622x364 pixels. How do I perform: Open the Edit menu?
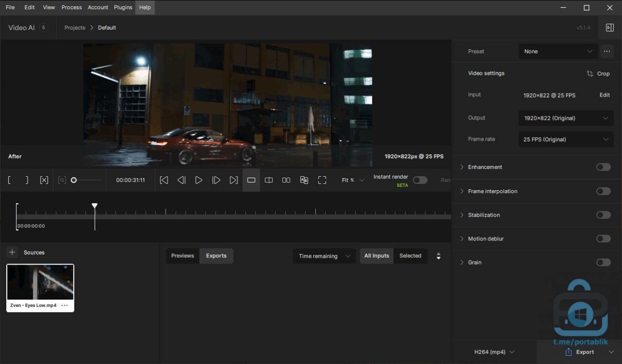30,7
